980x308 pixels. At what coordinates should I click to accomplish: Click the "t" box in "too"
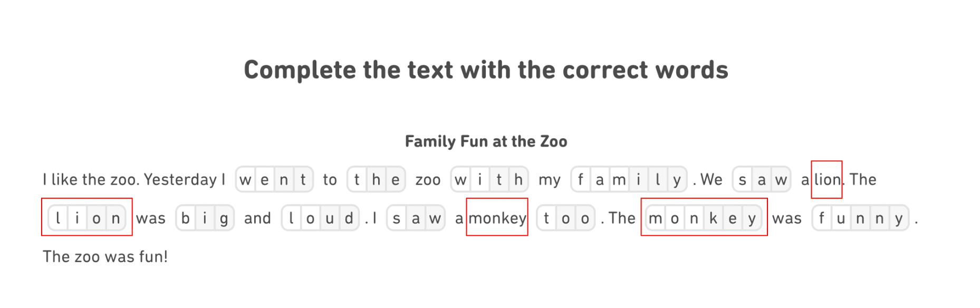click(546, 218)
